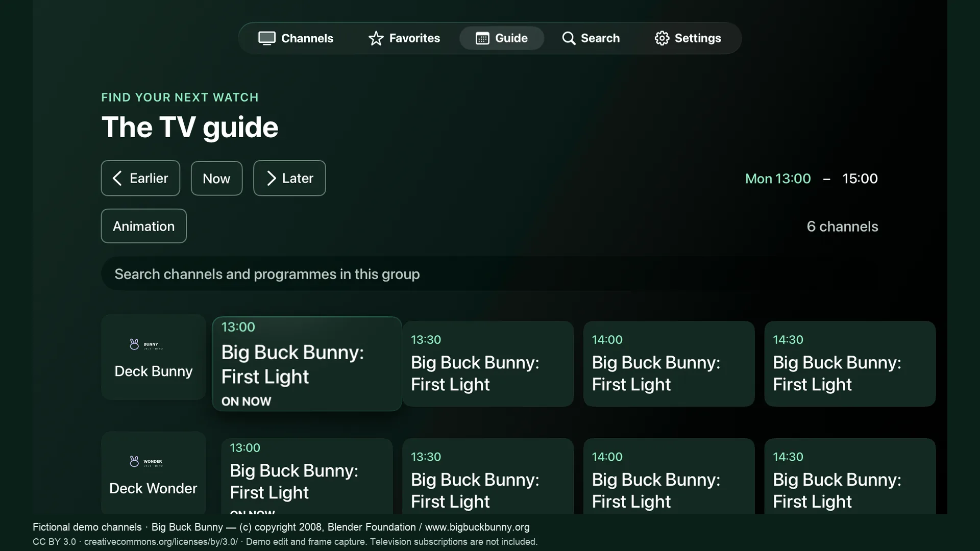
Task: Open Deck Wonder 13:00 programme card
Action: click(307, 476)
